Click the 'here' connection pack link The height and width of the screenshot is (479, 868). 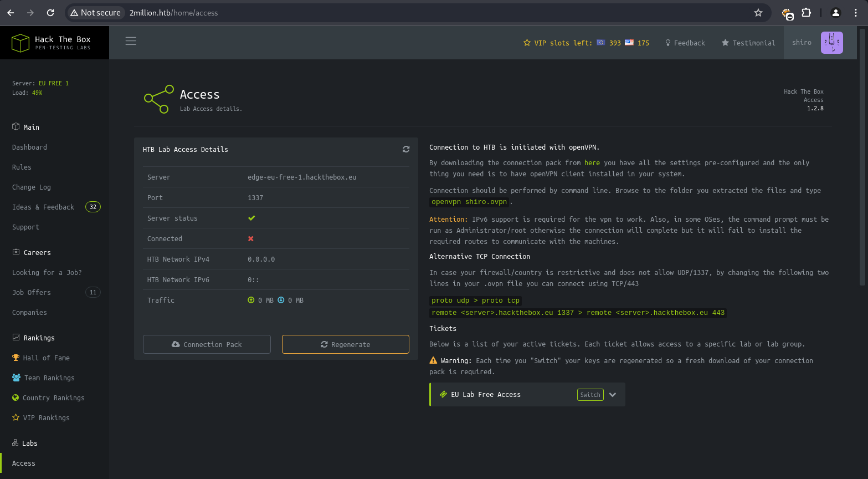pos(592,163)
